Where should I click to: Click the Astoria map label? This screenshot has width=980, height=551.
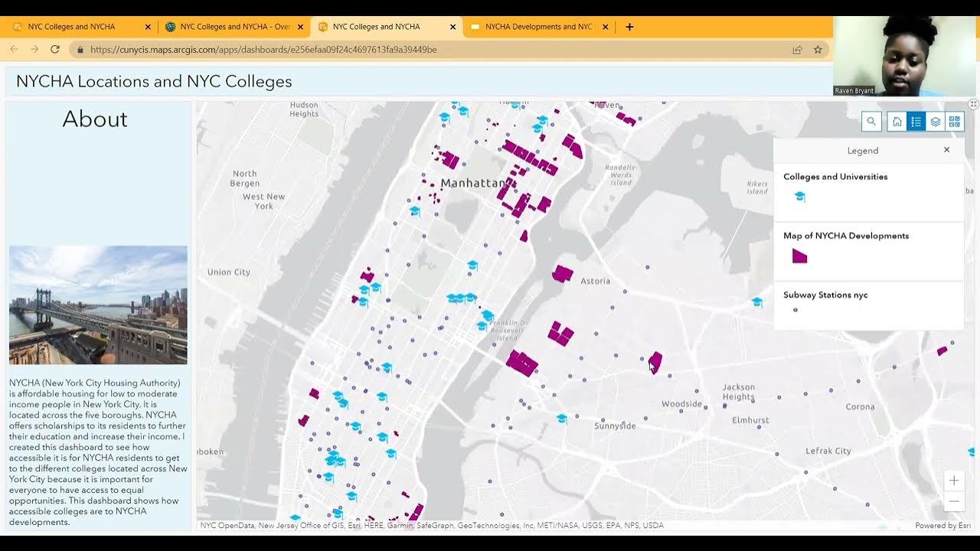click(x=596, y=281)
